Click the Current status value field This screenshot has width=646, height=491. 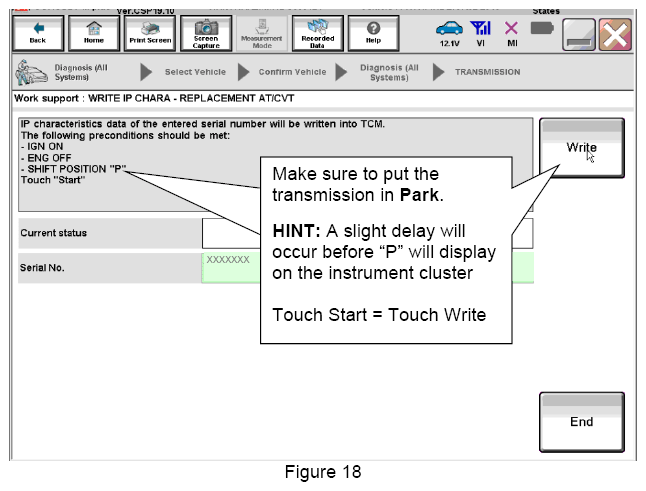click(x=367, y=233)
